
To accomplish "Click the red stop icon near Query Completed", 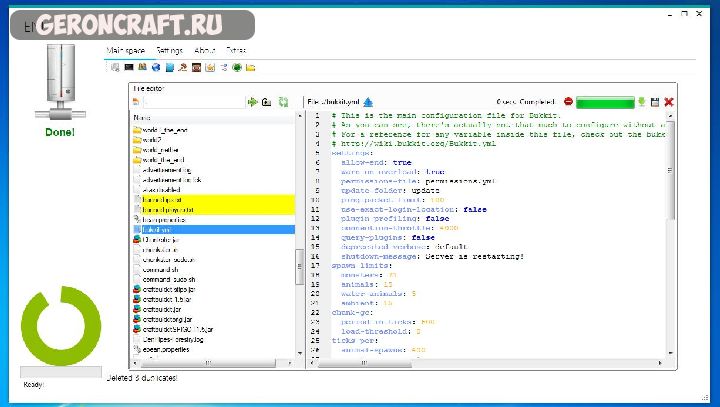I will click(568, 102).
